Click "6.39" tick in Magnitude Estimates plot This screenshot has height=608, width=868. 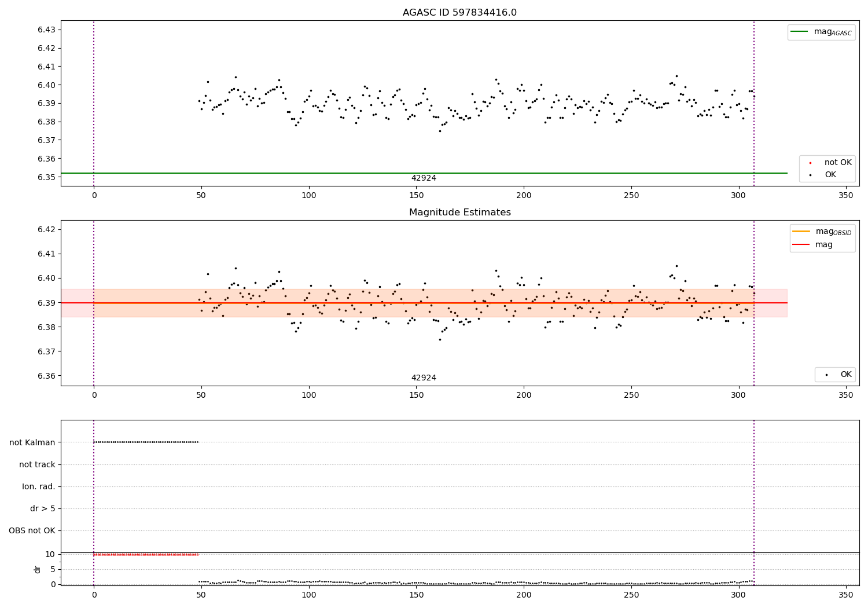pyautogui.click(x=46, y=303)
